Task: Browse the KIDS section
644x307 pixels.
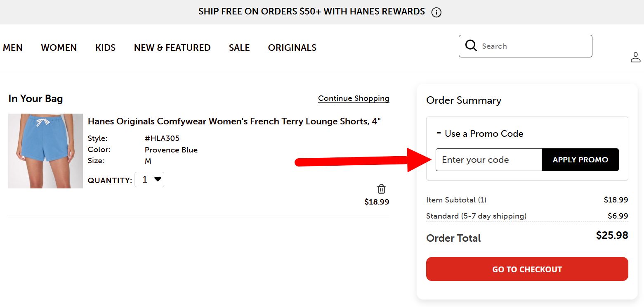Action: click(x=105, y=48)
